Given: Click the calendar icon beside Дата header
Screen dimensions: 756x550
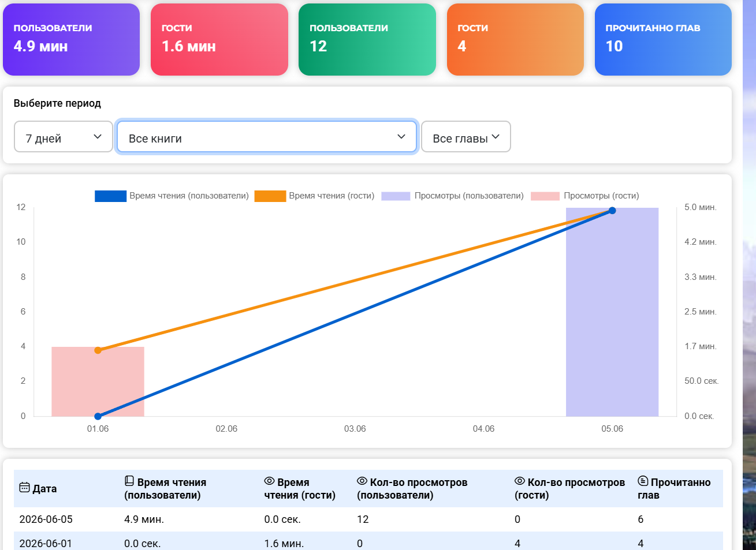Looking at the screenshot, I should point(24,488).
